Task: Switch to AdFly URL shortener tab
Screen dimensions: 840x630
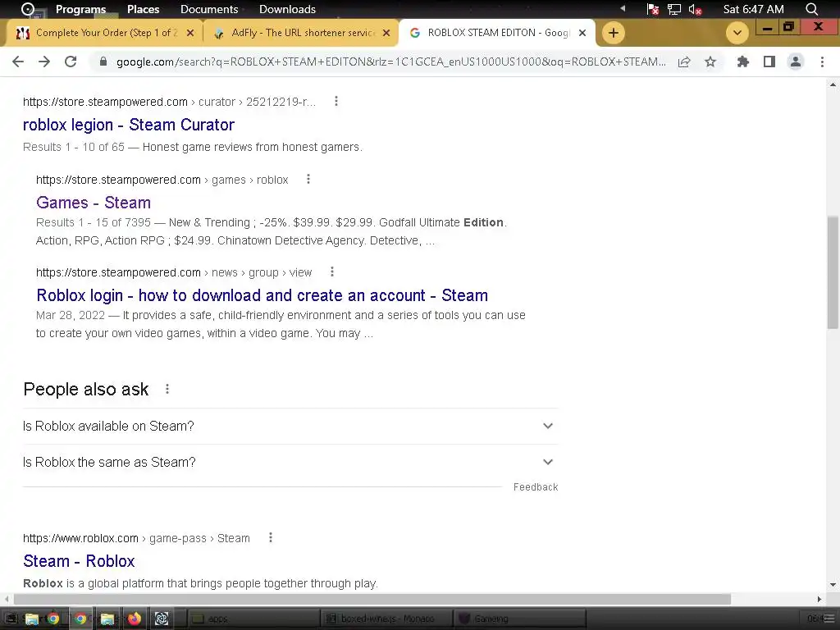Action: point(301,33)
